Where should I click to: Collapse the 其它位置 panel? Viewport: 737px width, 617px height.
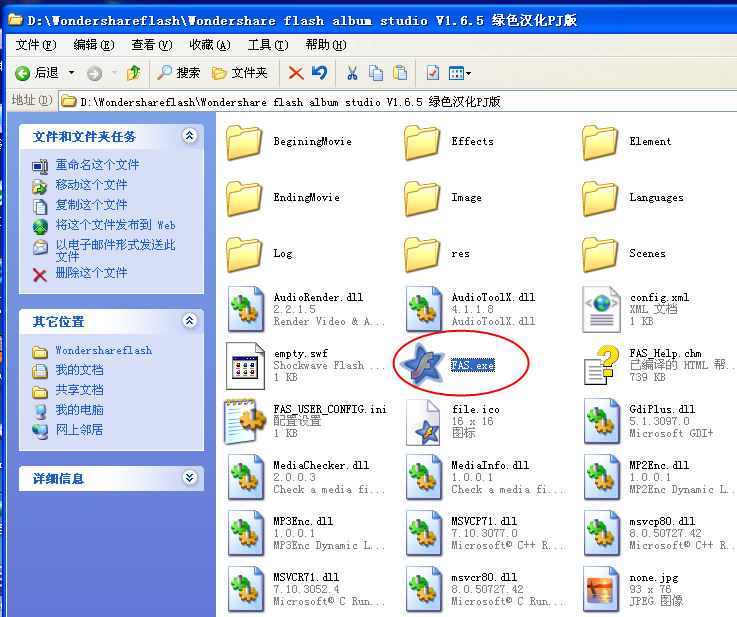189,320
